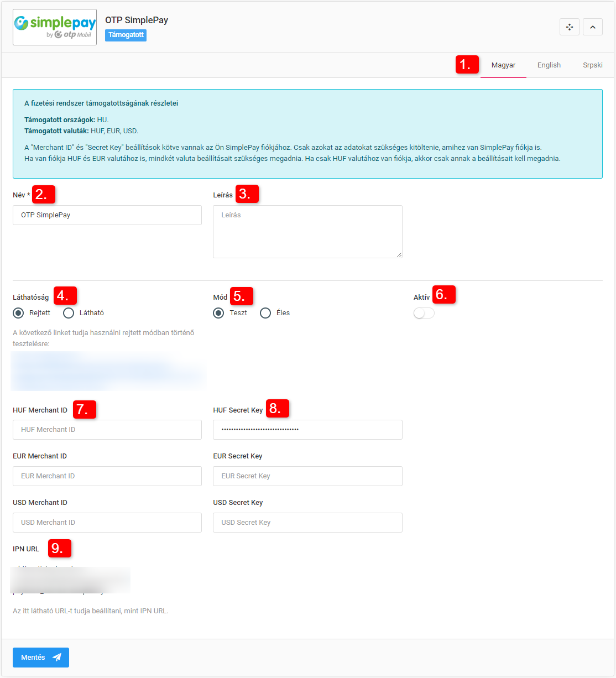Click the move/drag handle icon in header
This screenshot has width=616, height=678.
pos(569,27)
